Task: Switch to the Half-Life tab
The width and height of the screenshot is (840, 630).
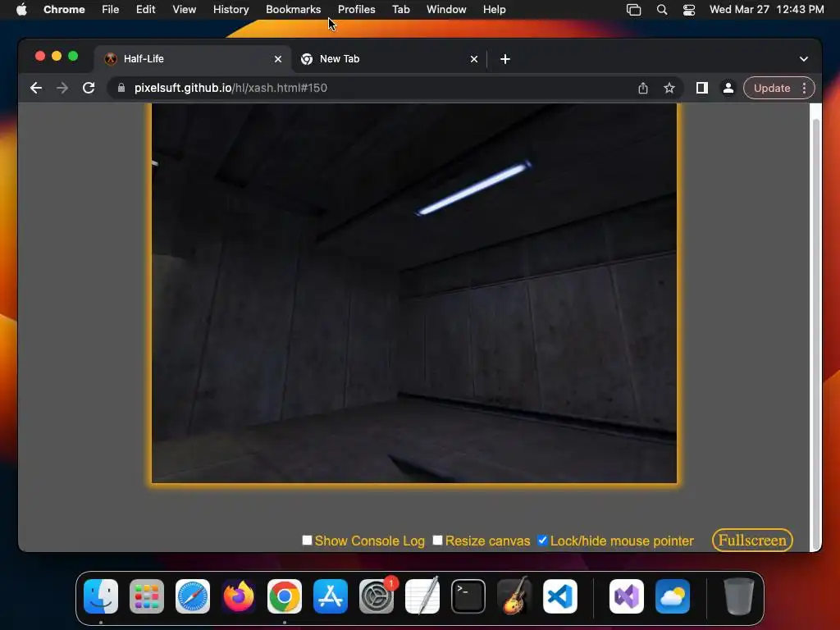Action: pos(193,59)
